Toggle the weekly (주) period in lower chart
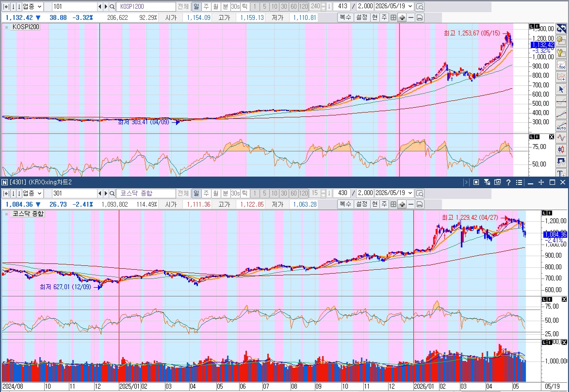This screenshot has height=392, width=569. pos(206,193)
